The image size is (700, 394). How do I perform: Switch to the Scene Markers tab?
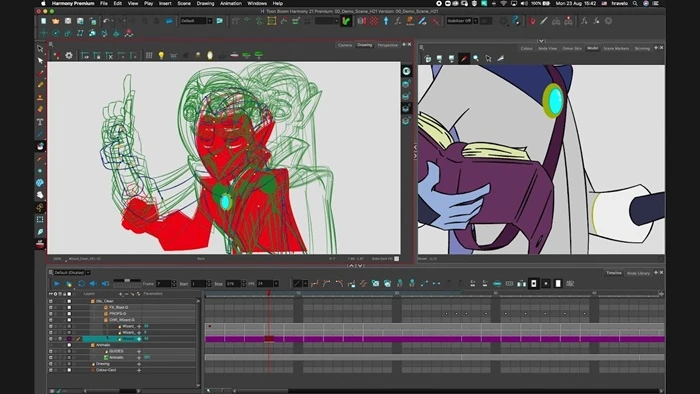616,48
